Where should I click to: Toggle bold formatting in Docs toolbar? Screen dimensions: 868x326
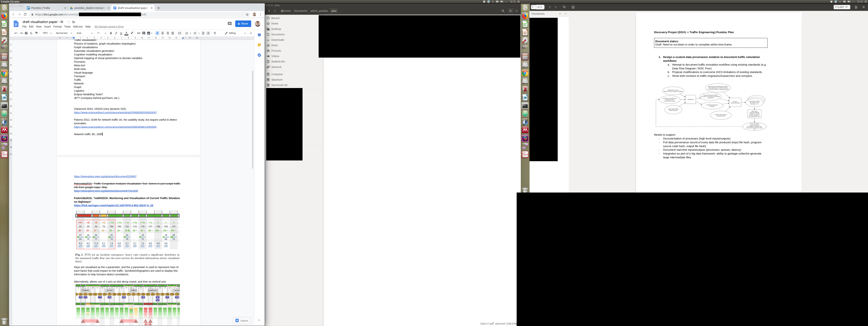tap(111, 33)
